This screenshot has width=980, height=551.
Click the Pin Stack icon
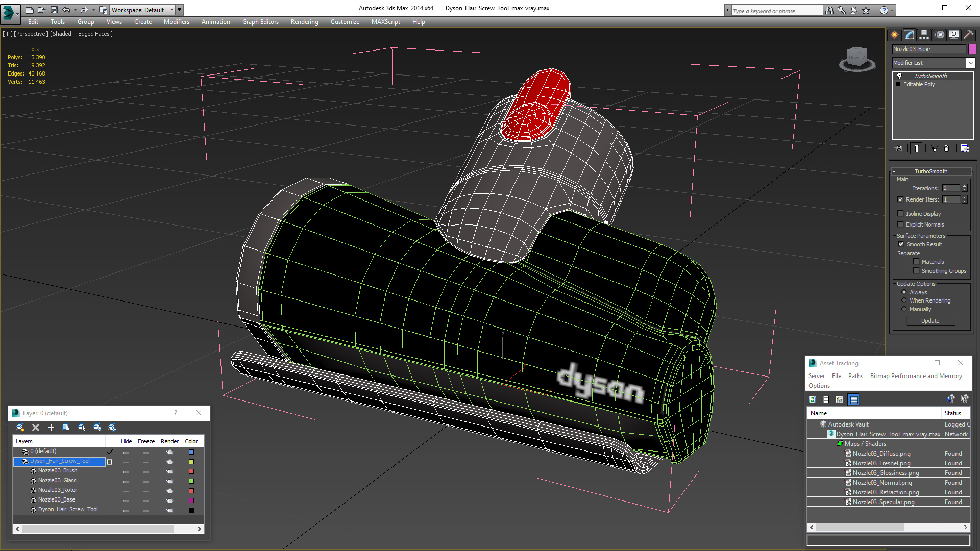pyautogui.click(x=899, y=148)
